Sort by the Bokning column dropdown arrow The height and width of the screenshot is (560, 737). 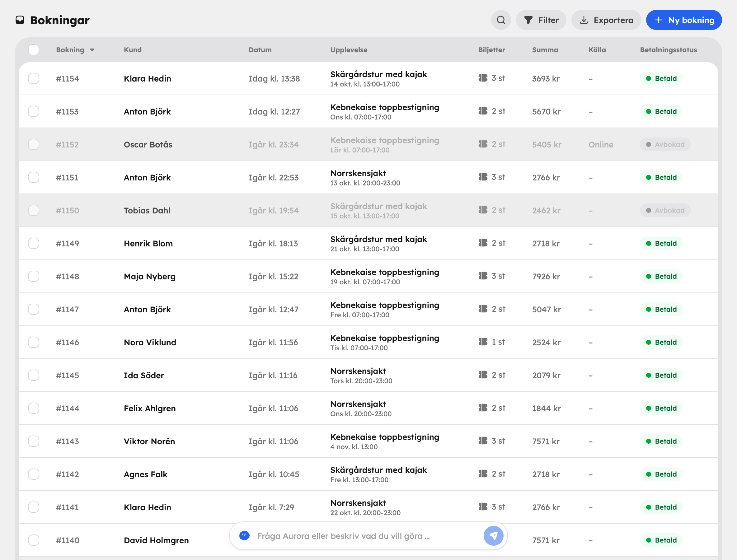pyautogui.click(x=92, y=50)
